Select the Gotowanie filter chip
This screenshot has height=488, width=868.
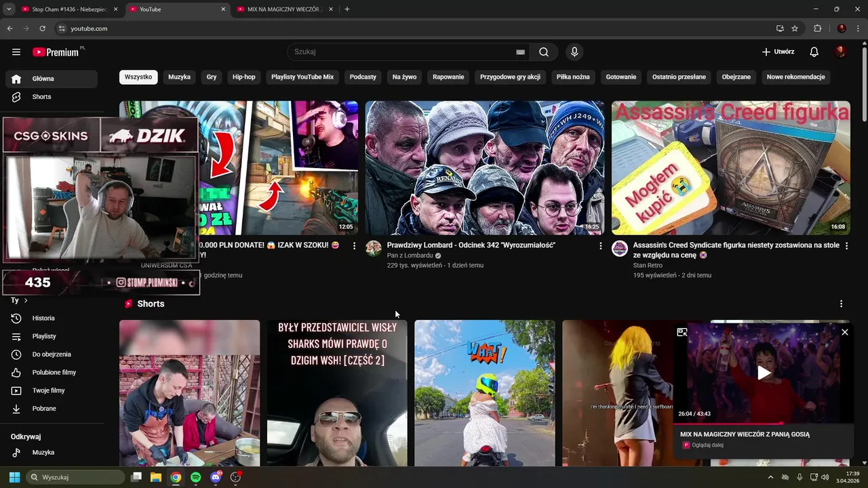[x=621, y=77]
